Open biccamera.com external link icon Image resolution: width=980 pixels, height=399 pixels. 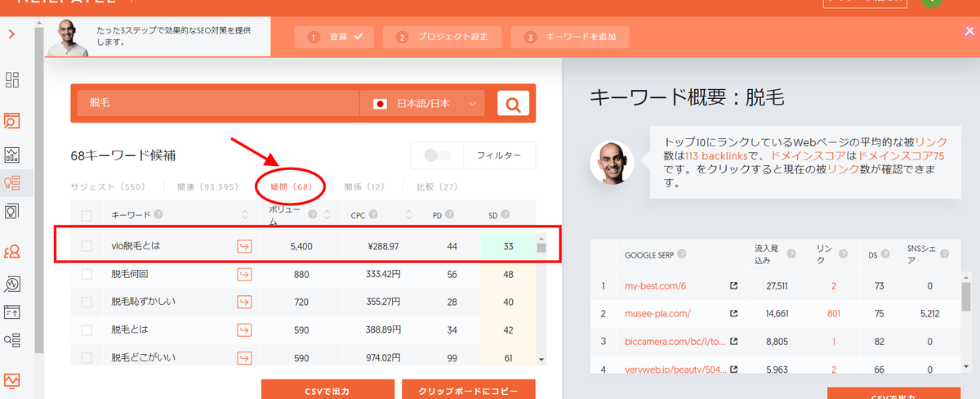(x=733, y=342)
